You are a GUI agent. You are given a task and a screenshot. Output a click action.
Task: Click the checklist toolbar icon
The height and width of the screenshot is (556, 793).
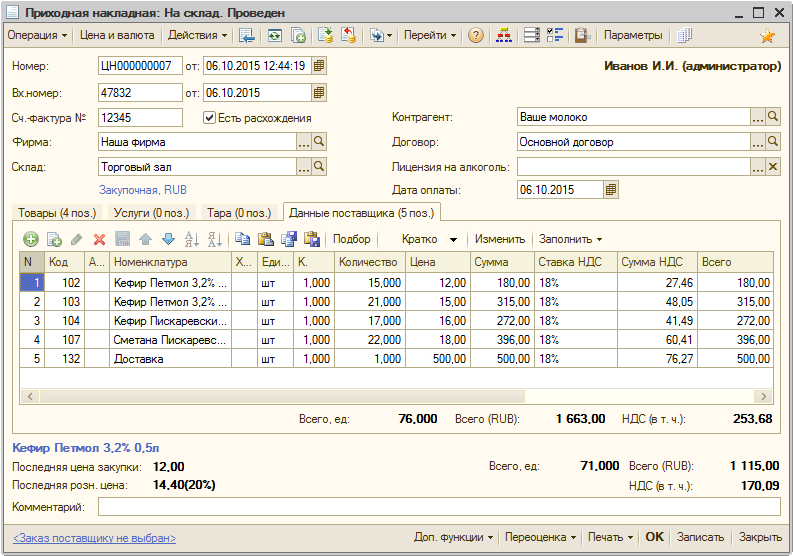pyautogui.click(x=555, y=35)
